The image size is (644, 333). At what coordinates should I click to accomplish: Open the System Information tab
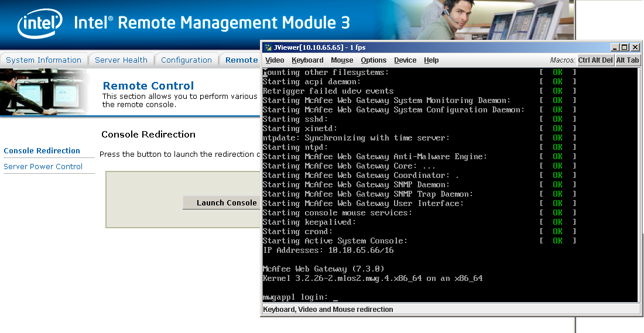point(43,60)
